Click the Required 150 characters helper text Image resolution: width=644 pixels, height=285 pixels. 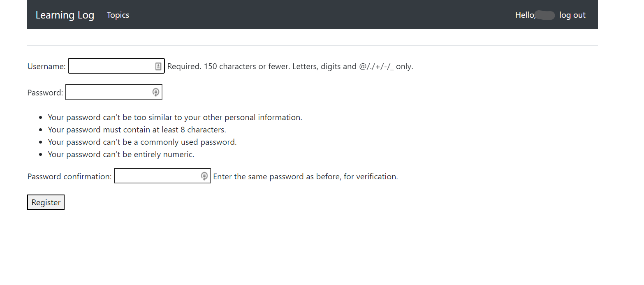tap(290, 66)
